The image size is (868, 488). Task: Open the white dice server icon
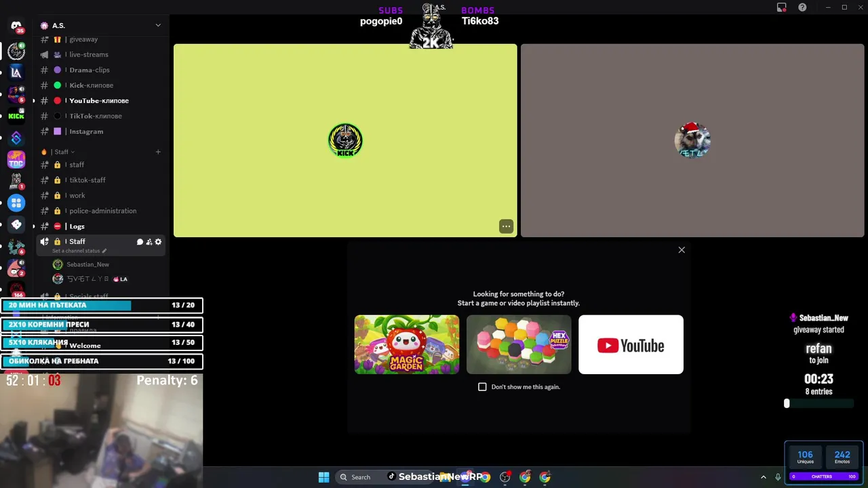[16, 224]
